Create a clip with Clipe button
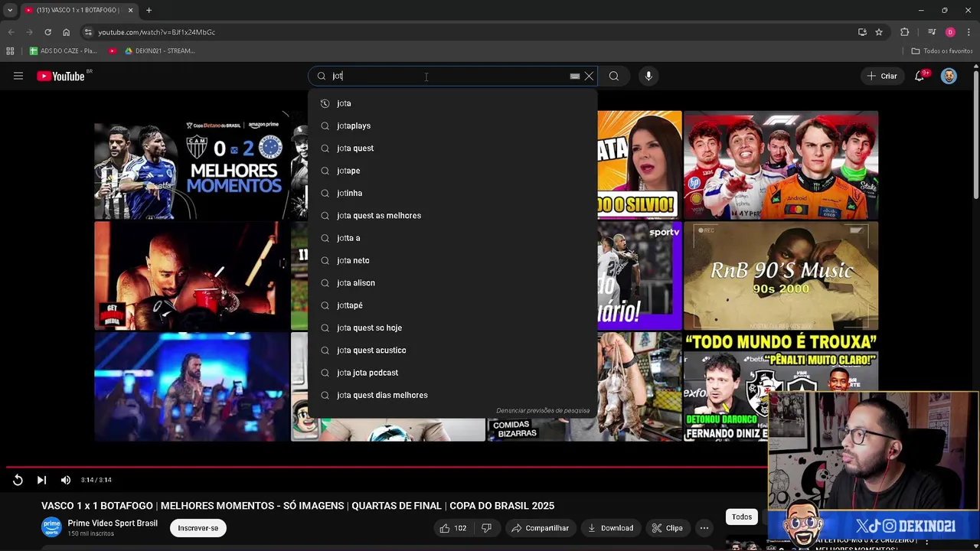This screenshot has width=980, height=551. tap(667, 528)
